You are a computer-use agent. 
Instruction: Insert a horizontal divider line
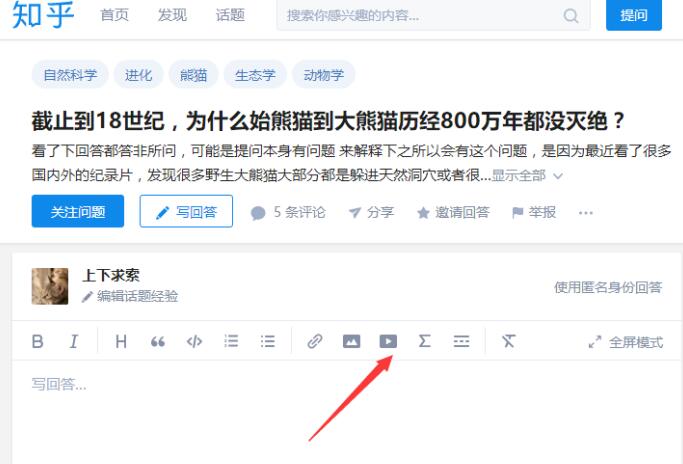tap(461, 341)
